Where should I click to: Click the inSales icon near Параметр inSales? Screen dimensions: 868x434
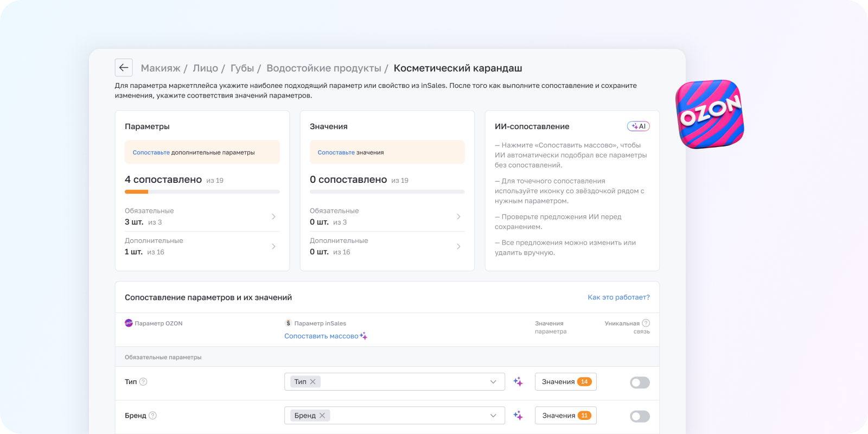[288, 323]
